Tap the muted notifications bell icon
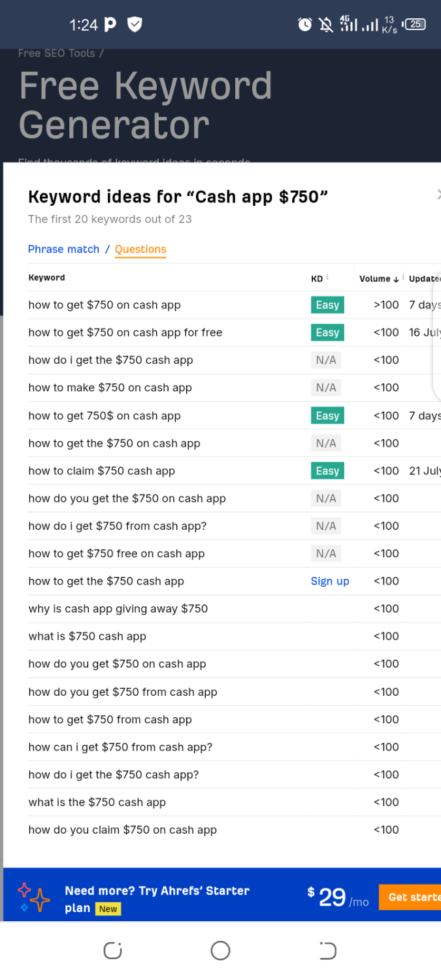 coord(325,25)
